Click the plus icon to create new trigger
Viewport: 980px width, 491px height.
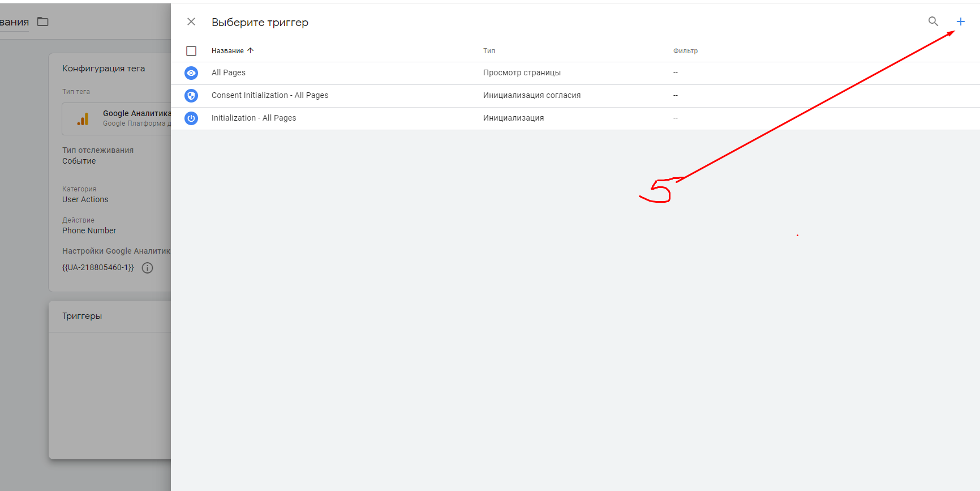pyautogui.click(x=960, y=22)
